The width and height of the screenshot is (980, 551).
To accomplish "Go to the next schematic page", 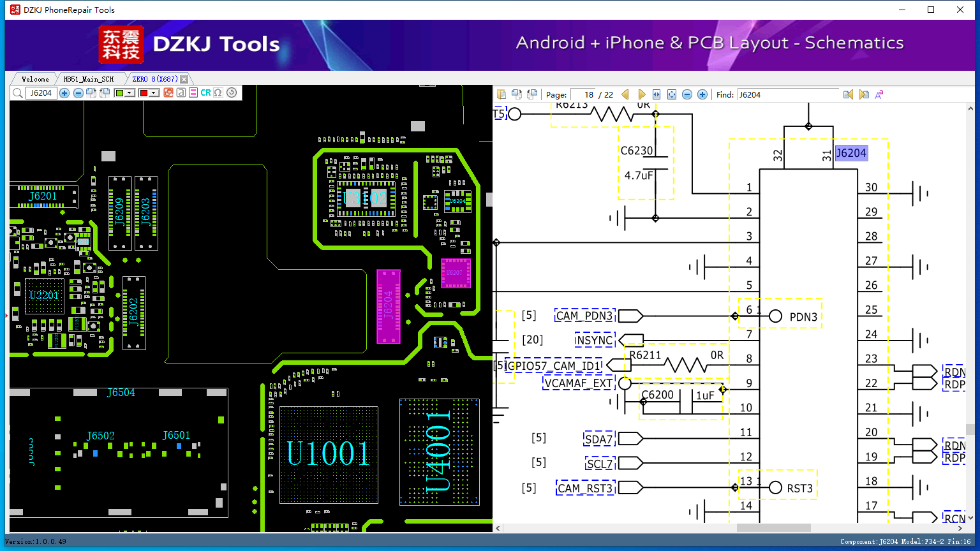I will pos(642,94).
